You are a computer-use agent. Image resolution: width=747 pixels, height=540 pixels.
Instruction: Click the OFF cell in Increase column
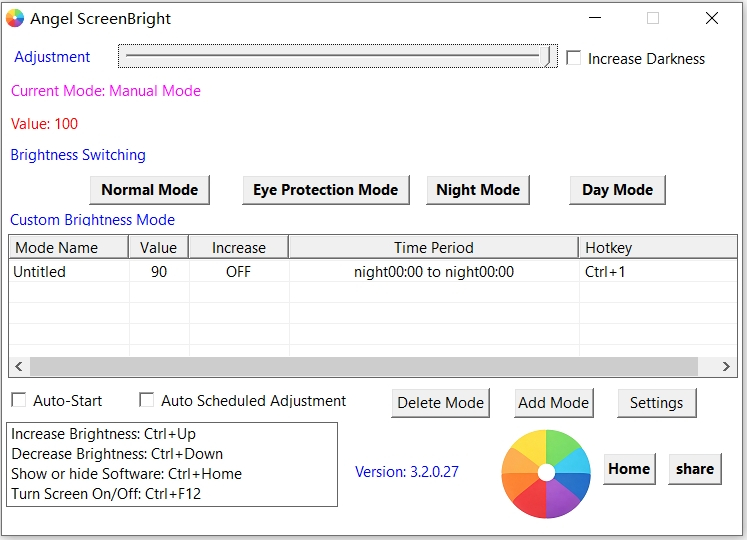tap(238, 272)
